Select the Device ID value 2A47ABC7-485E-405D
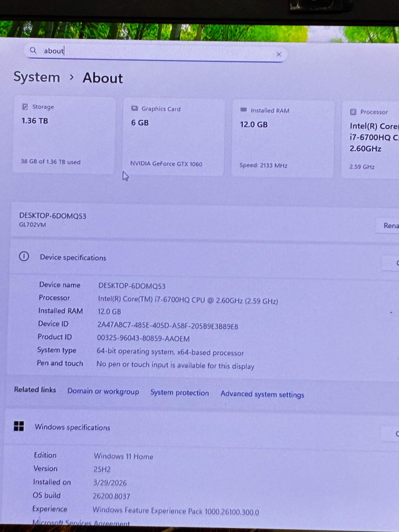 (x=168, y=326)
